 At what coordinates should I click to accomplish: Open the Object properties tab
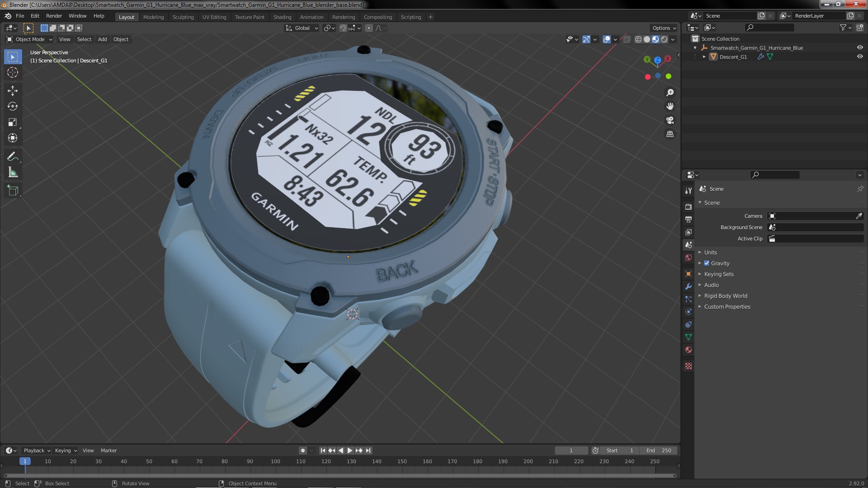point(689,274)
